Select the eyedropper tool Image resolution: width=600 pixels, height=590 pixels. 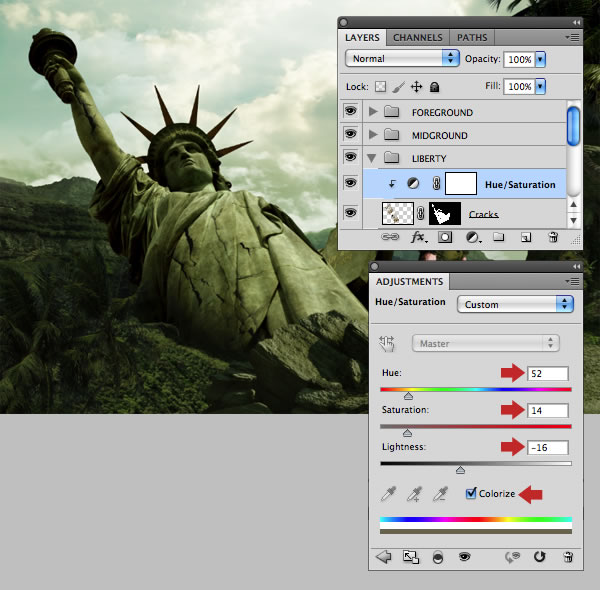tap(389, 494)
